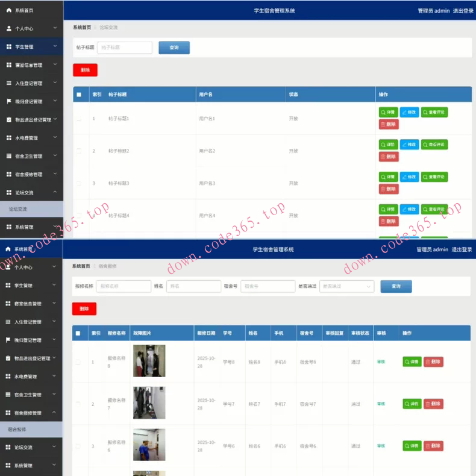Viewport: 476px width, 476px height.
Task: Click the 宿舍卫生管理 table icon in the forum page sidebar
Action: click(x=9, y=156)
